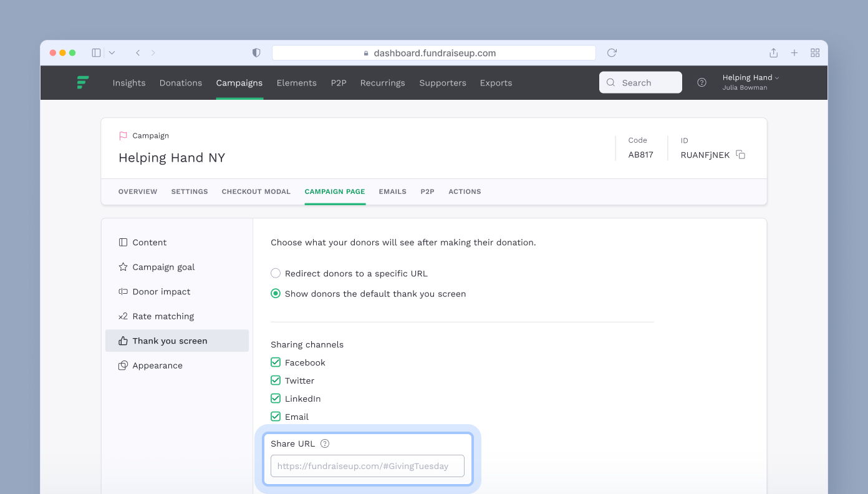The width and height of the screenshot is (868, 494).
Task: Switch to the EMAILS tab
Action: click(x=393, y=191)
